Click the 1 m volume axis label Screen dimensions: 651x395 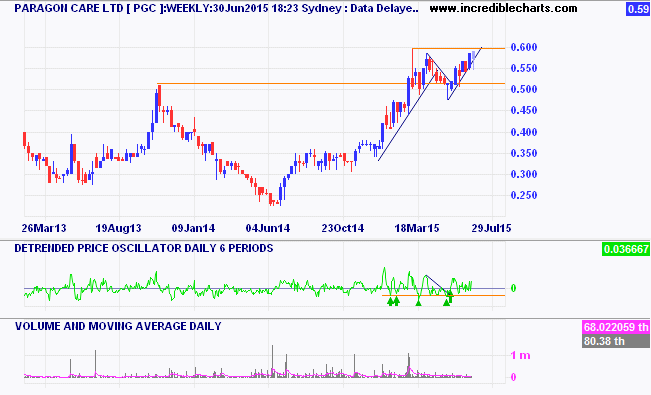pos(520,356)
